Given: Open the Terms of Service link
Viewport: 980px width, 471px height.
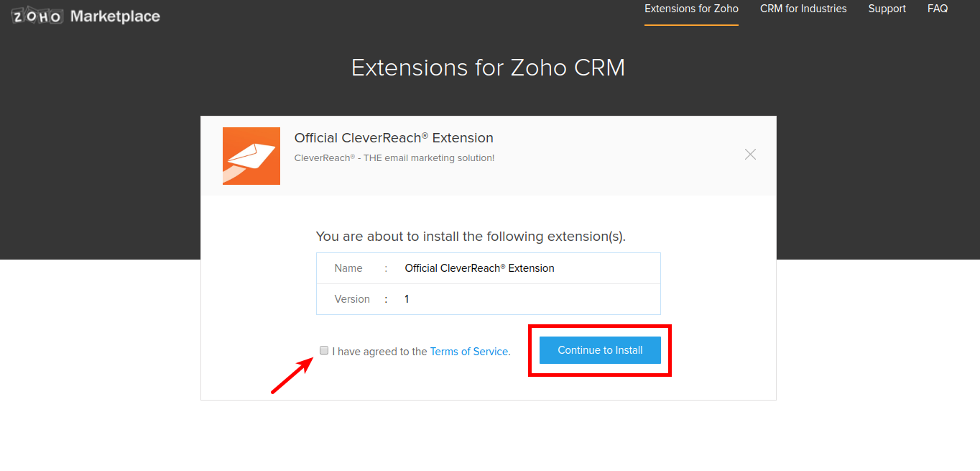Looking at the screenshot, I should [x=469, y=352].
